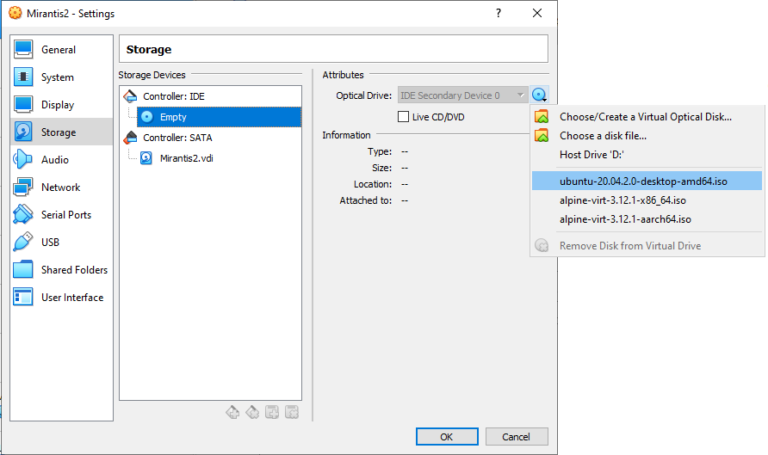Open the Optical Drive dropdown
Image resolution: width=768 pixels, height=455 pixels.
point(462,95)
